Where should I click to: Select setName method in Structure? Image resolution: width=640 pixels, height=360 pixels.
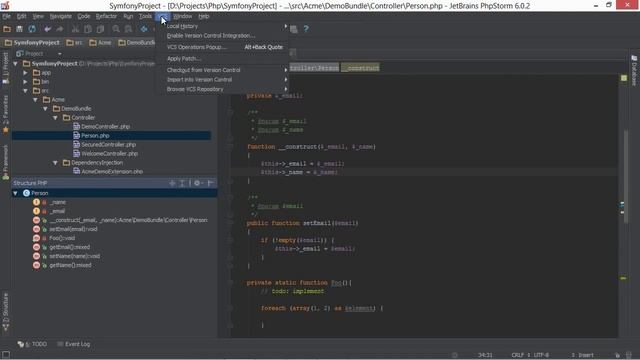coord(67,256)
